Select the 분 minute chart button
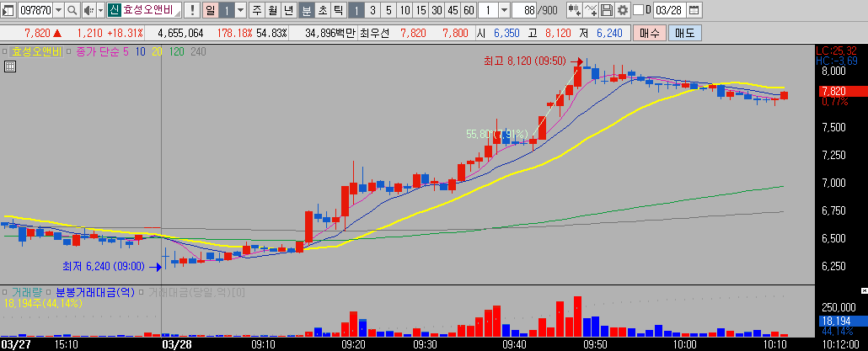868x351 pixels. coord(306,10)
